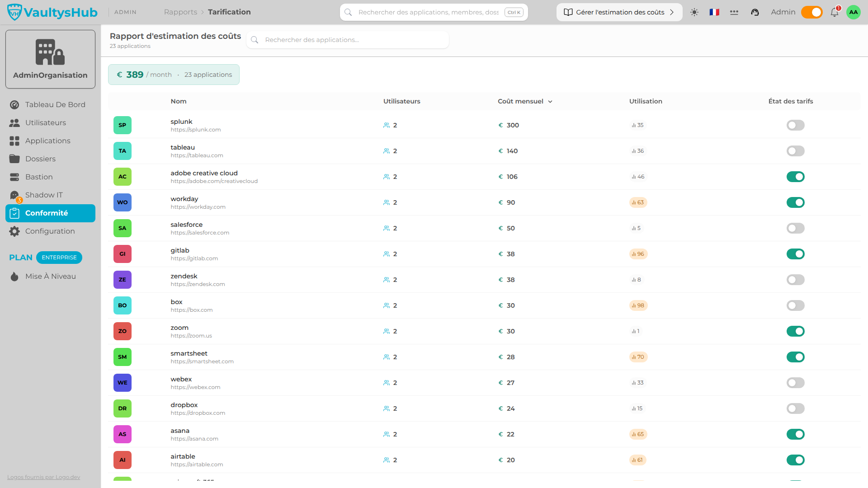The height and width of the screenshot is (488, 868).
Task: Click the webex WE app badge
Action: [x=123, y=383]
